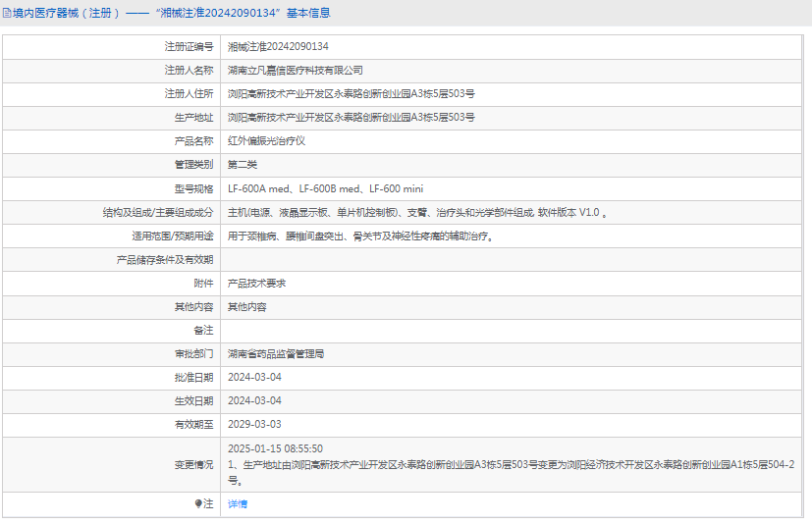Click the 审批部门 label
Screen dimensions: 812x524
point(193,354)
